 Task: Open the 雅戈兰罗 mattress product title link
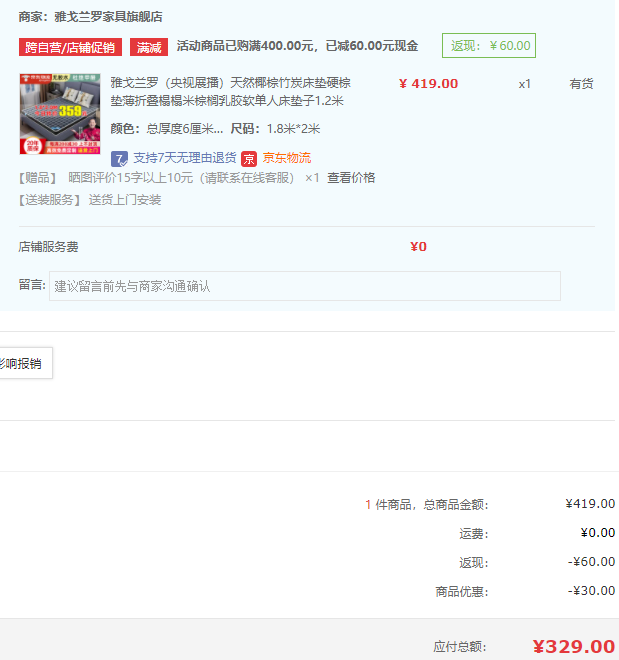coord(231,92)
